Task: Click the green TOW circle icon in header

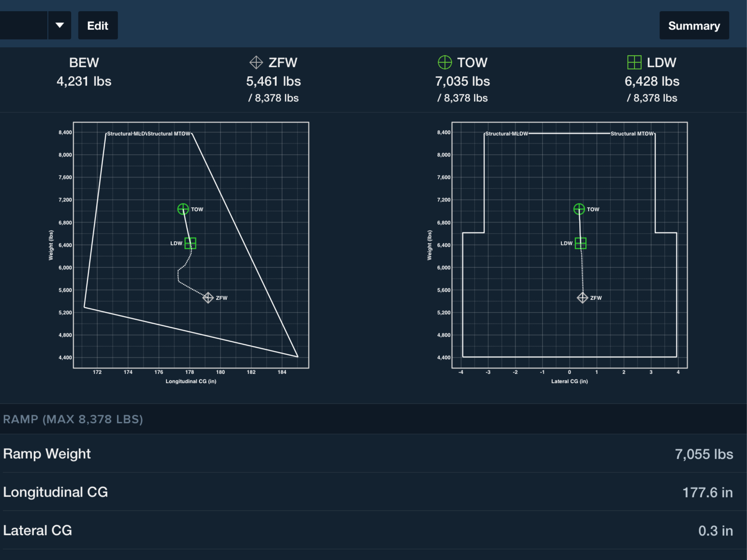Action: point(444,63)
